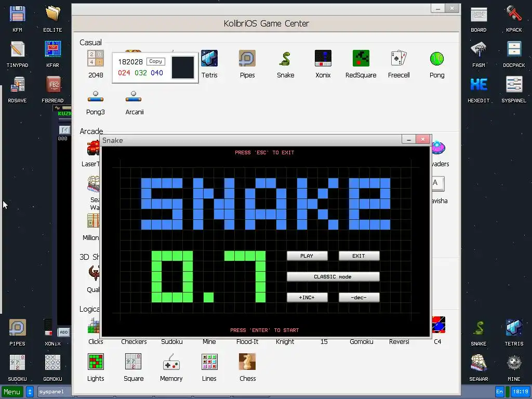Click Checkers label in Game Center
The image size is (532, 399).
(x=134, y=342)
